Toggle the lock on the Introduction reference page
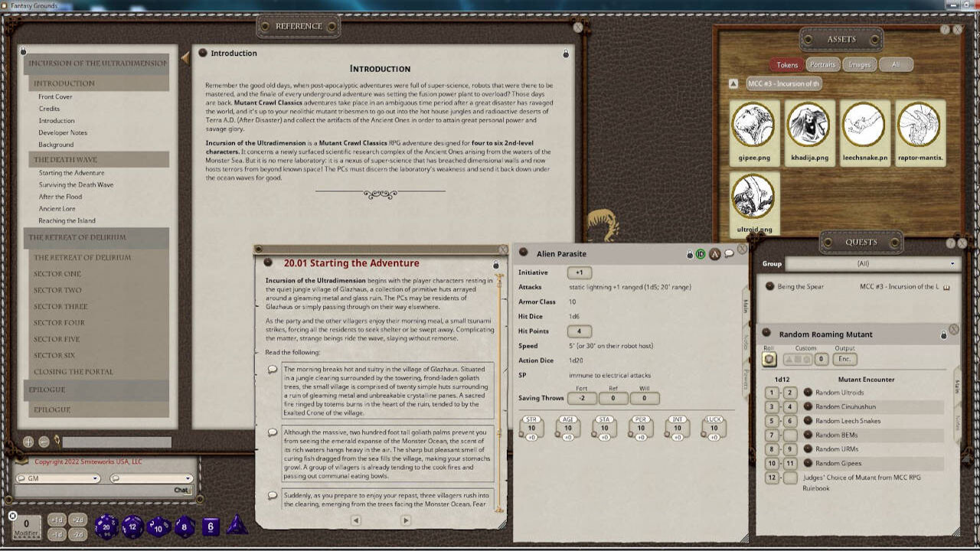 (x=565, y=54)
